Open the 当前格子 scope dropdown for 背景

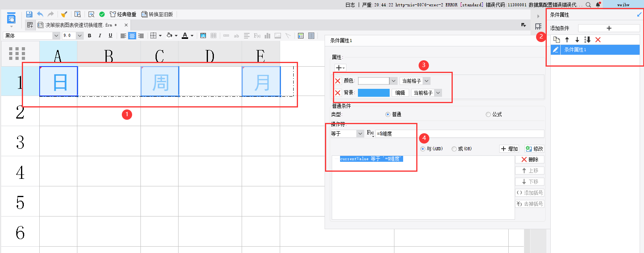tap(438, 93)
